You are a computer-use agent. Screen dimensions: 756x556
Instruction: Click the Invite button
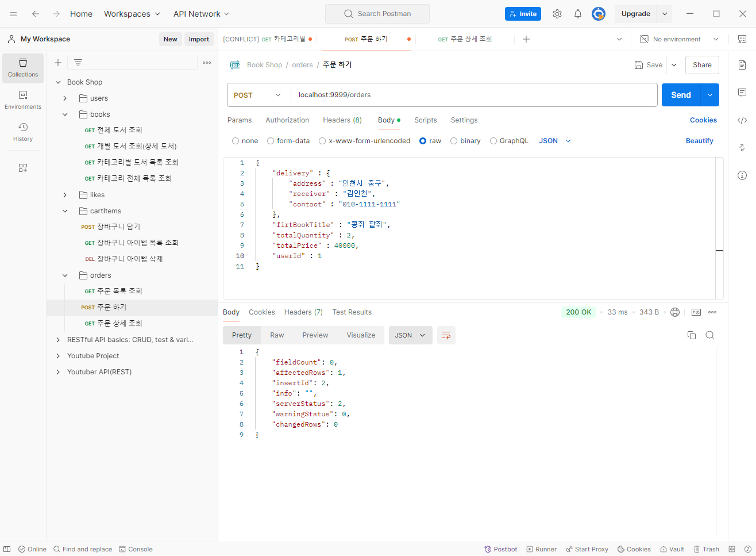(523, 14)
